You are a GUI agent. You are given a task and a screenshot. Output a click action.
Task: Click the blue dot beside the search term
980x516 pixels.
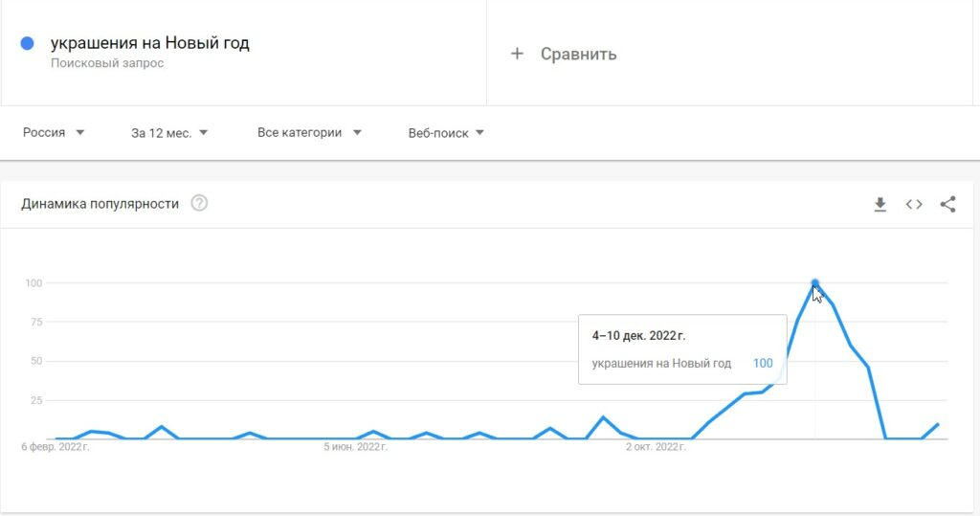pos(27,43)
